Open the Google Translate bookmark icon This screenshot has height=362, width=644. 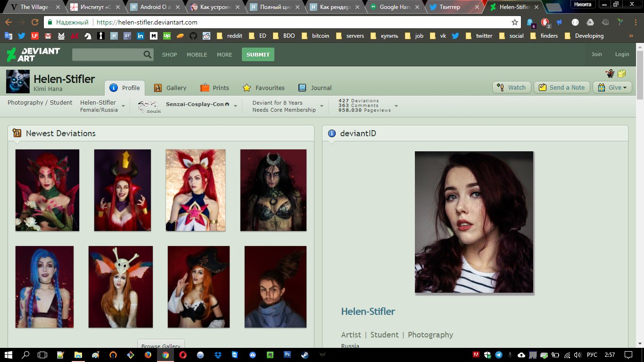click(x=8, y=36)
